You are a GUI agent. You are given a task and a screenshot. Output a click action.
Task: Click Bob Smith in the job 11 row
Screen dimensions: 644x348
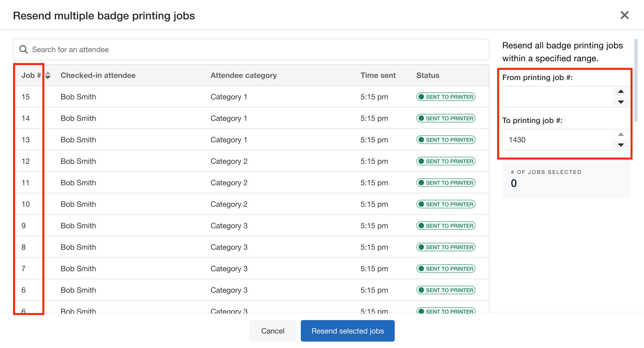coord(78,183)
